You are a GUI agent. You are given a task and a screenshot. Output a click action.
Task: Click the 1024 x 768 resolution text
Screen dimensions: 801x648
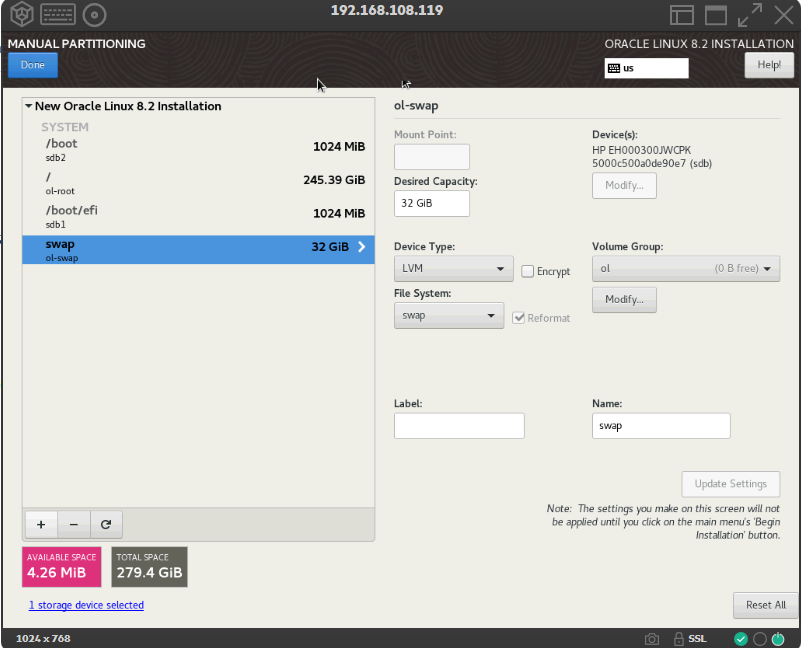[x=43, y=639]
